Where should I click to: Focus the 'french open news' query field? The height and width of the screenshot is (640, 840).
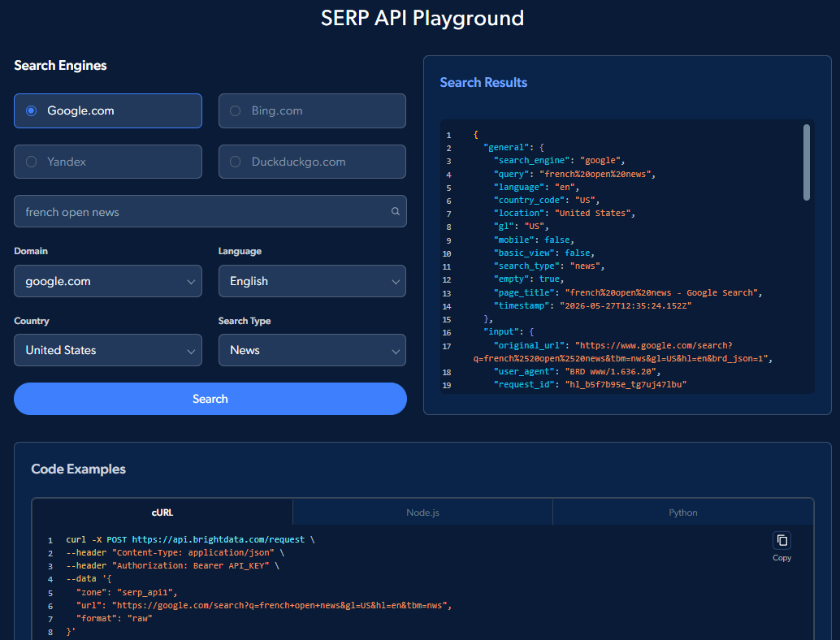click(210, 211)
